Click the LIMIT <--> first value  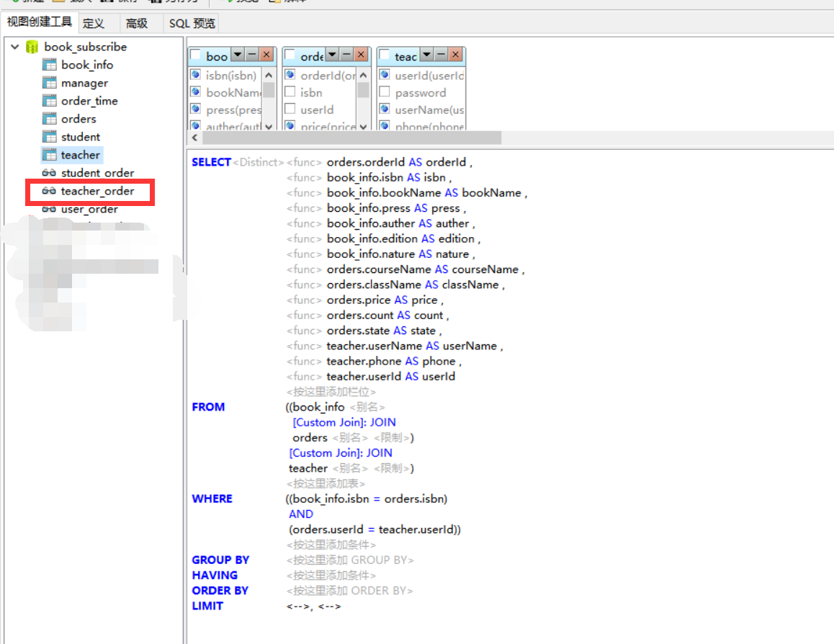[x=298, y=607]
